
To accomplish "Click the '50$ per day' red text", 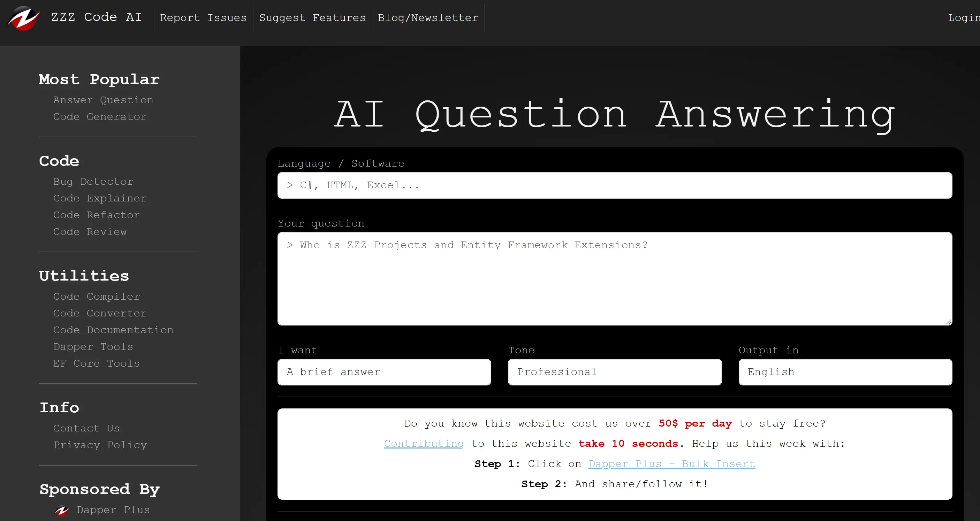I will pyautogui.click(x=695, y=423).
